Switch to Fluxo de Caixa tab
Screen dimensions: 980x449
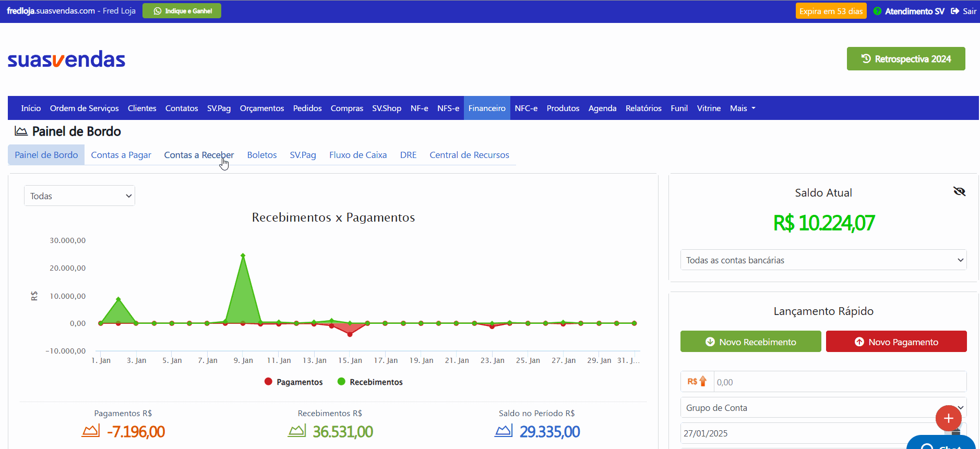(x=358, y=155)
